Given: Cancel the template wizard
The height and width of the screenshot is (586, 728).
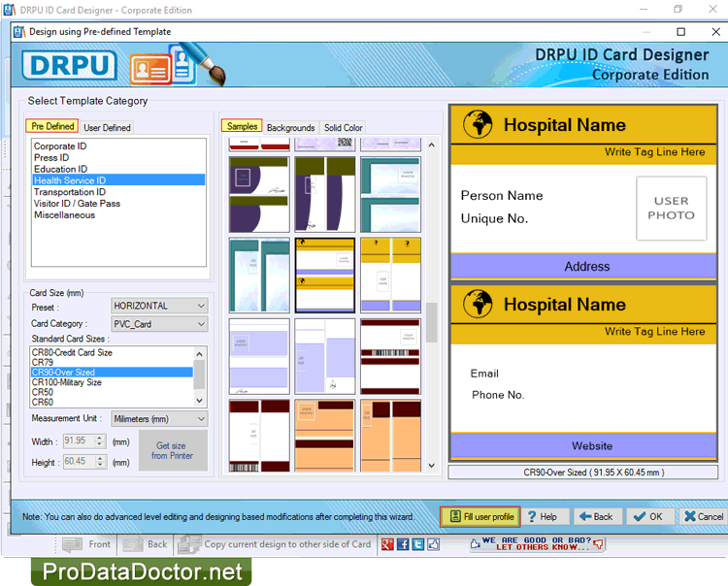Looking at the screenshot, I should point(703,516).
